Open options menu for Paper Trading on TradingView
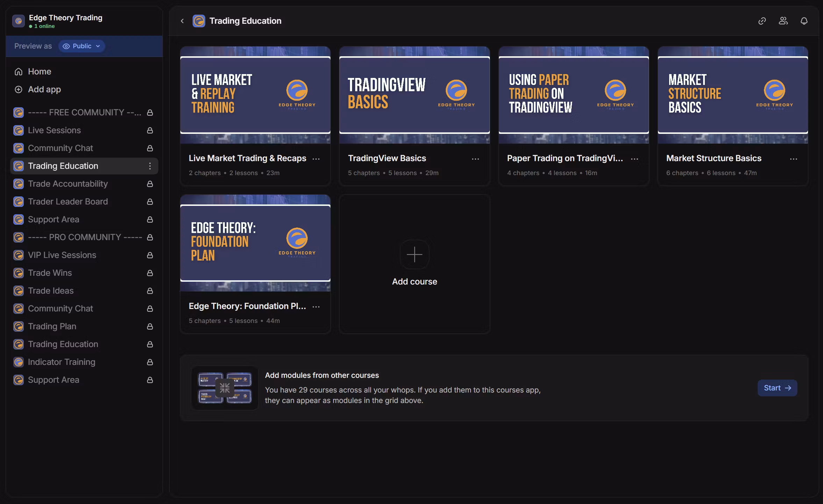 [635, 159]
